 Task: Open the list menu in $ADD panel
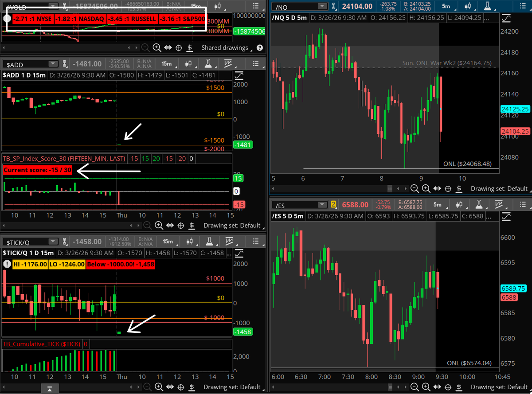tap(256, 64)
